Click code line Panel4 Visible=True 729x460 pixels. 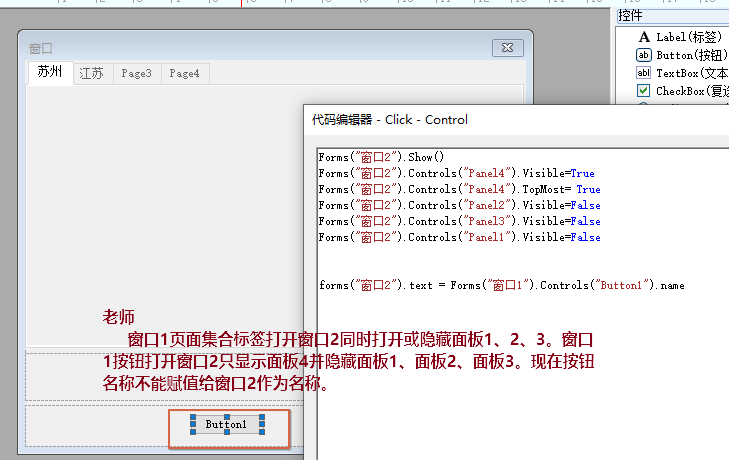click(x=457, y=173)
